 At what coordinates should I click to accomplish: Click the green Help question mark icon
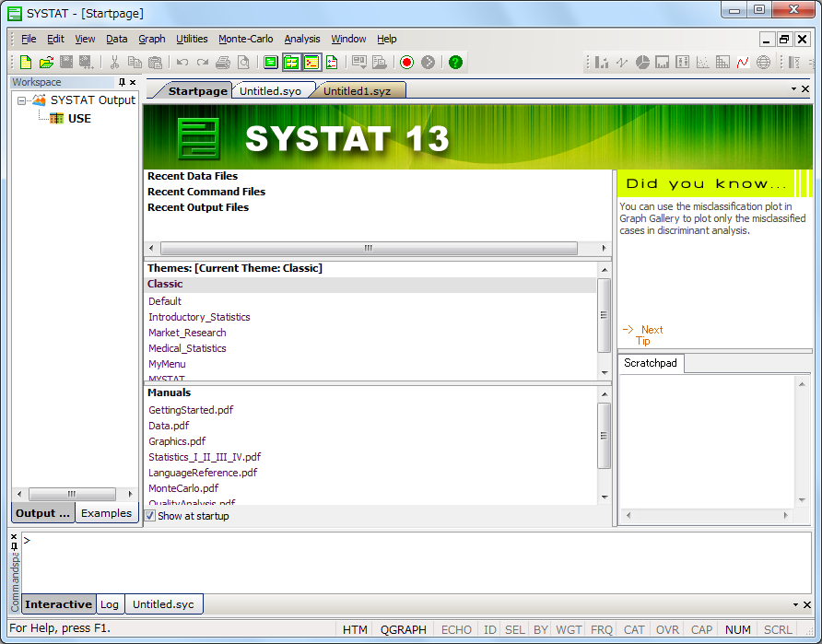point(455,63)
